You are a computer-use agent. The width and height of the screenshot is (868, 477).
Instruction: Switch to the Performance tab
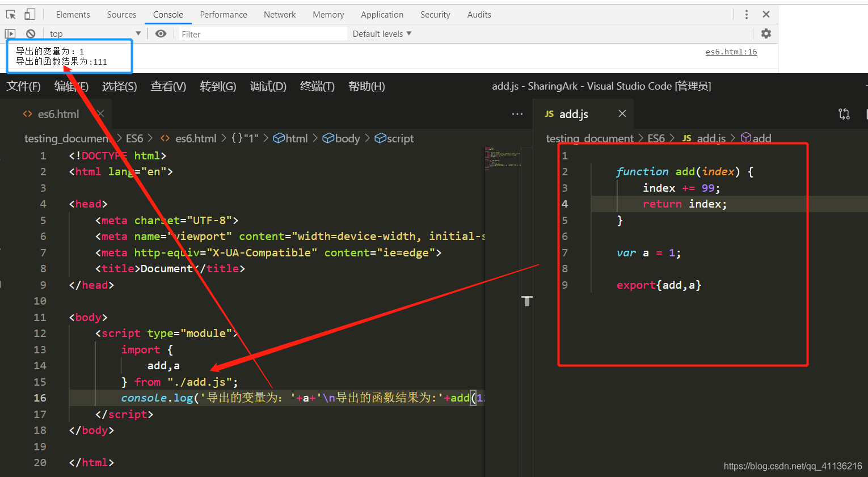point(224,15)
